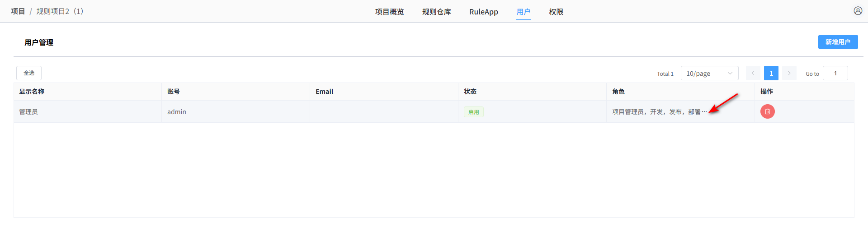
Task: Click the 项目 breadcrumb link
Action: tap(18, 11)
